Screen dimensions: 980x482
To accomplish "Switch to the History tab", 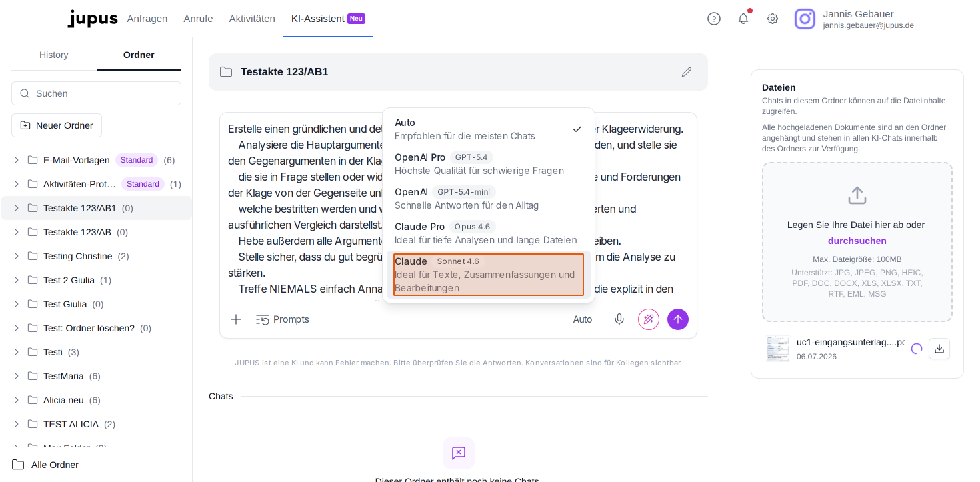I will pyautogui.click(x=54, y=55).
